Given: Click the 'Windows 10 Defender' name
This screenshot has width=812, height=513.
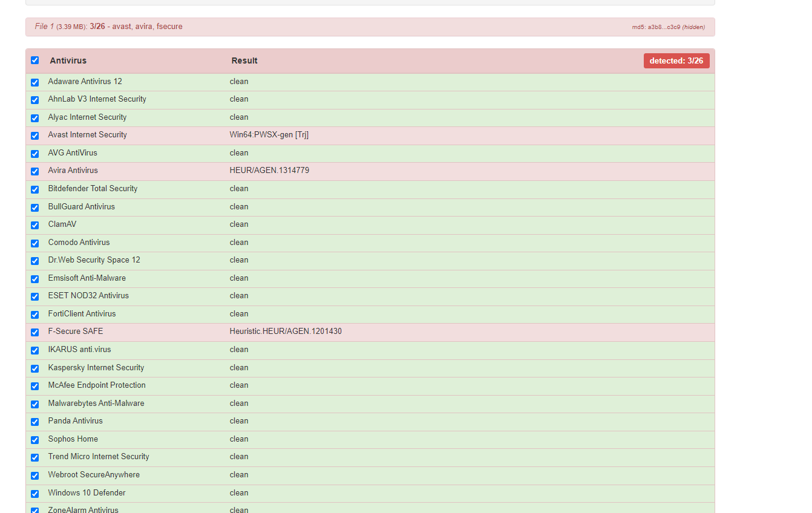Looking at the screenshot, I should [x=87, y=493].
